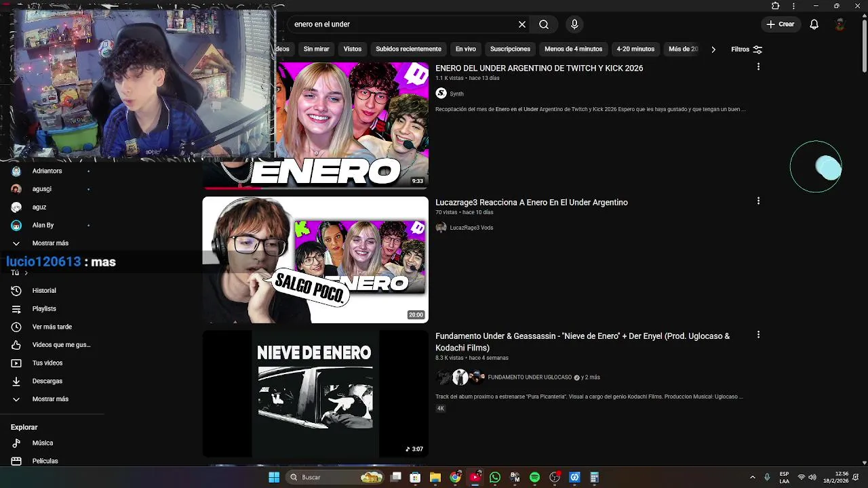The width and height of the screenshot is (868, 488).
Task: Open FUNDAMENTO UNDER UGLOCASO channel link
Action: tap(530, 378)
